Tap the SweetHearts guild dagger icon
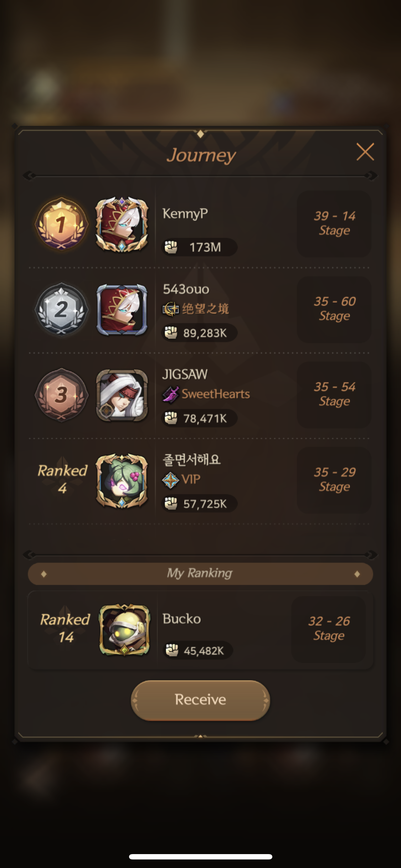 [171, 394]
